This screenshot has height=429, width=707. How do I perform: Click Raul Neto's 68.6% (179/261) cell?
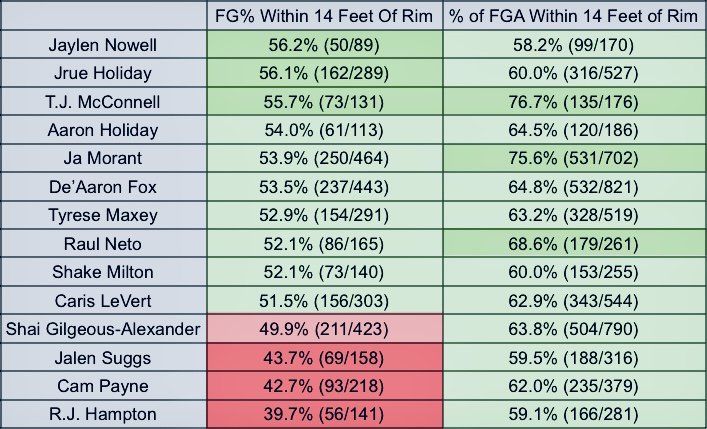[x=574, y=244]
